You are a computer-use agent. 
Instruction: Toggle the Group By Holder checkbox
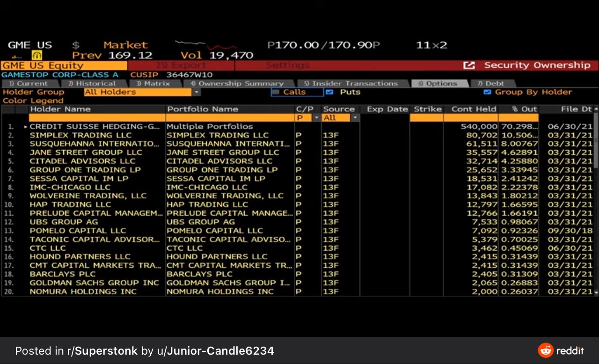pyautogui.click(x=487, y=92)
